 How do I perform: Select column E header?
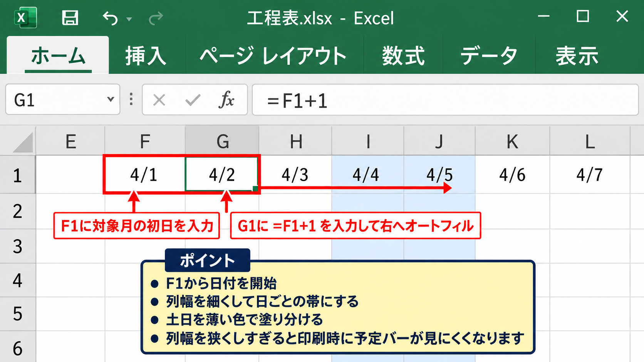point(70,141)
